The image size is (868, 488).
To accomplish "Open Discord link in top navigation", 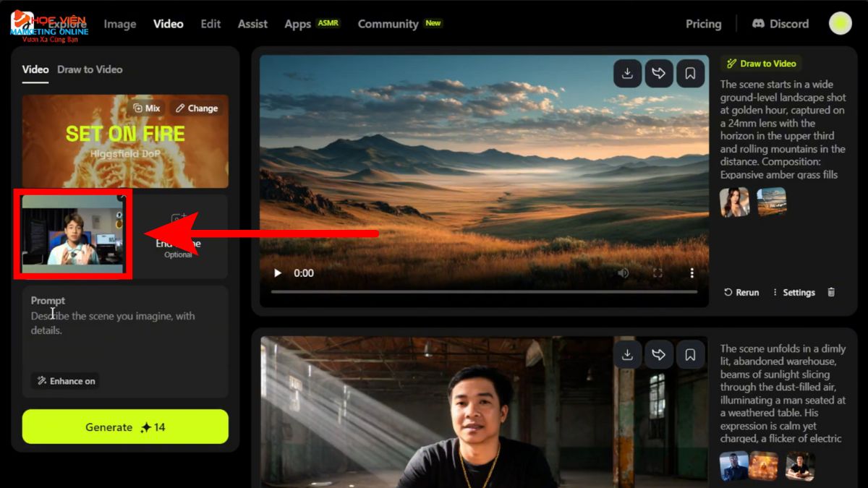I will click(780, 24).
